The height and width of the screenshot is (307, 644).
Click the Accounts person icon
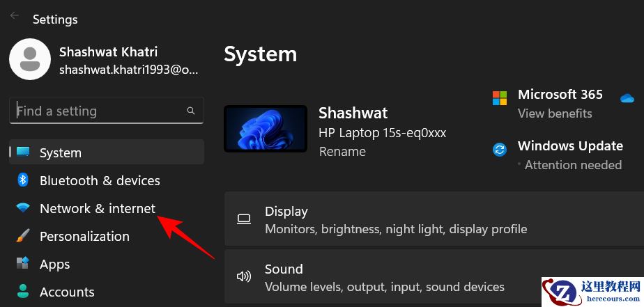coord(23,291)
